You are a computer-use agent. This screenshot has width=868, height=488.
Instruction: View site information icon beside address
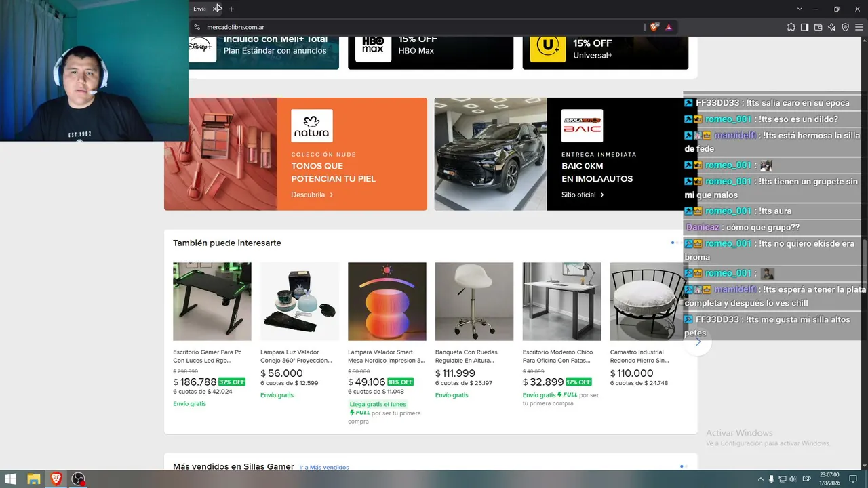(197, 27)
